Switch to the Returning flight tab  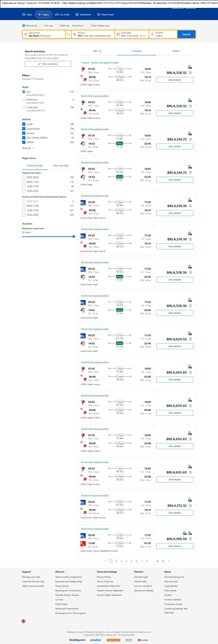coord(61,166)
